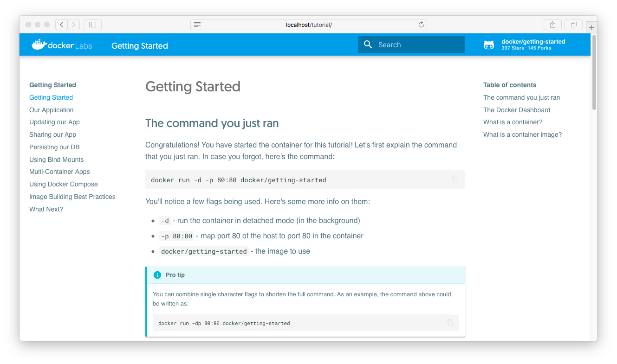The width and height of the screenshot is (617, 364).
Task: Click the 'The command you just ran' heading
Action: point(212,123)
